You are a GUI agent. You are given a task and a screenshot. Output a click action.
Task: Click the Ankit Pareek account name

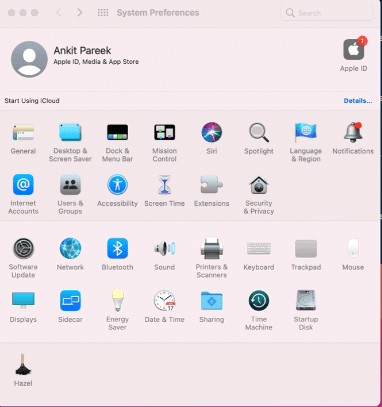coord(82,51)
